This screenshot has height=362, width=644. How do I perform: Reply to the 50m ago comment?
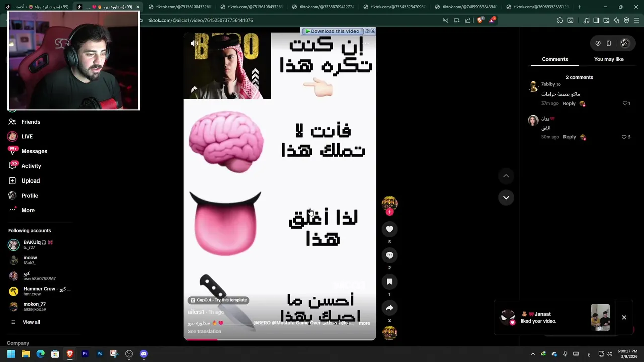(x=569, y=137)
